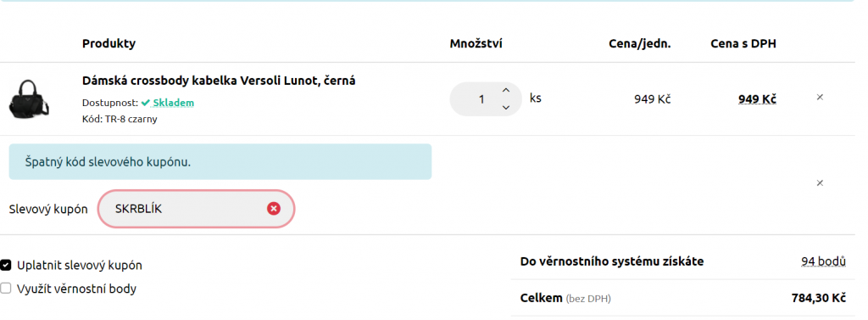Remove the Versoli Lunot handbag from cart
Screen dimensions: 868x320
tap(820, 97)
